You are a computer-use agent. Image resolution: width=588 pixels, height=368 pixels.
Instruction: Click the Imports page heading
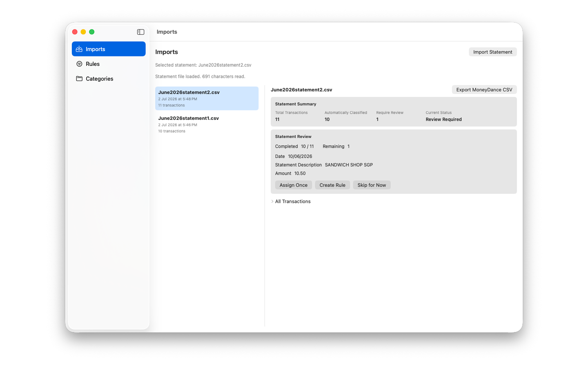167,52
